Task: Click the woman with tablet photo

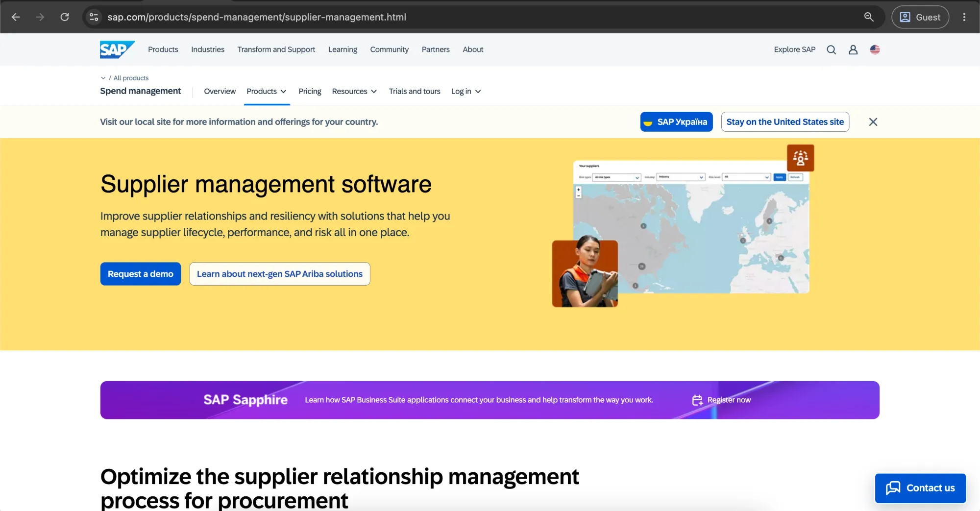Action: [x=585, y=274]
